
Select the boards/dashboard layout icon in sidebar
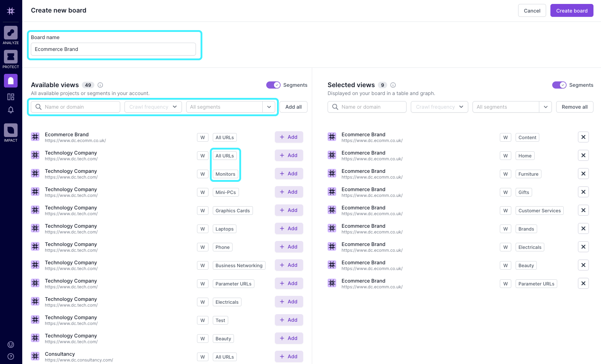(x=10, y=96)
